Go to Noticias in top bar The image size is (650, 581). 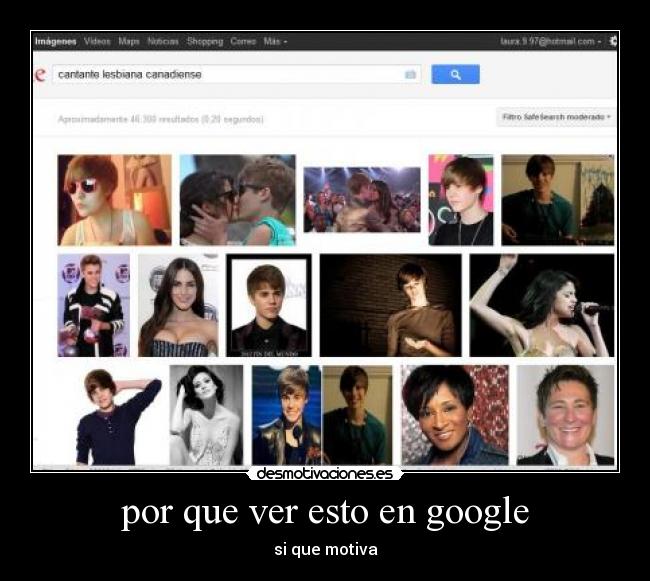[163, 41]
